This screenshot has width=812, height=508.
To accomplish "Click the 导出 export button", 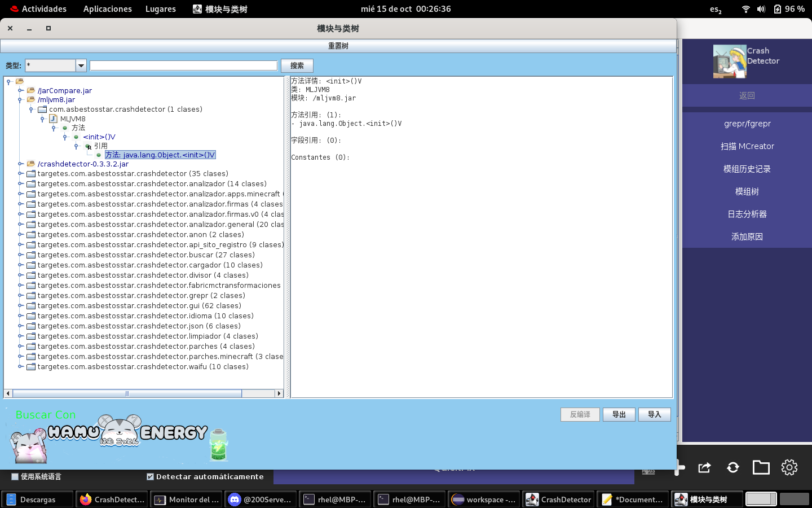I will pos(619,414).
